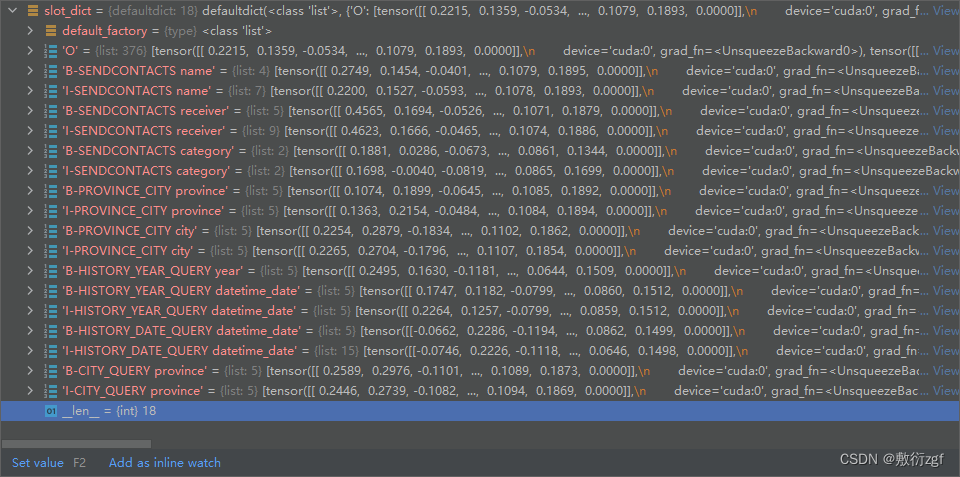Expand 'B-SENDCONTACTS receiver' list
This screenshot has height=477, width=960.
click(31, 111)
